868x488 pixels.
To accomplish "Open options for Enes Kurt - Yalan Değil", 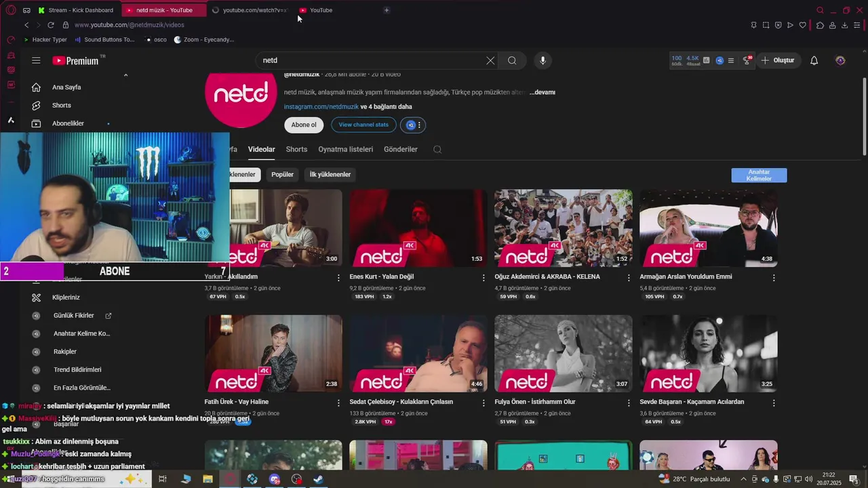I will pos(484,277).
